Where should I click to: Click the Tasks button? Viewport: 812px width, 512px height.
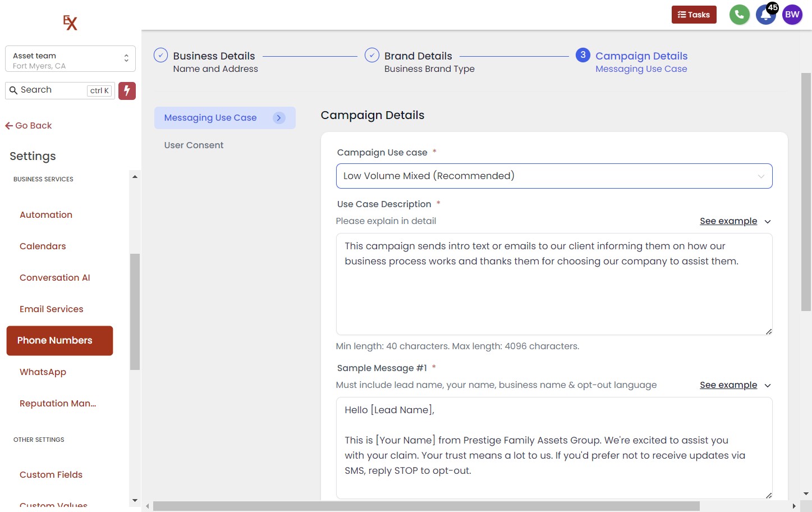694,15
